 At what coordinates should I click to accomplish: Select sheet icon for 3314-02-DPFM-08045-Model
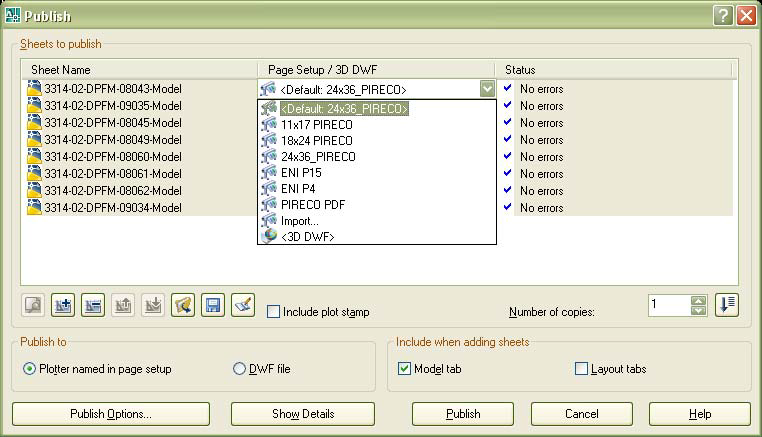pos(34,122)
